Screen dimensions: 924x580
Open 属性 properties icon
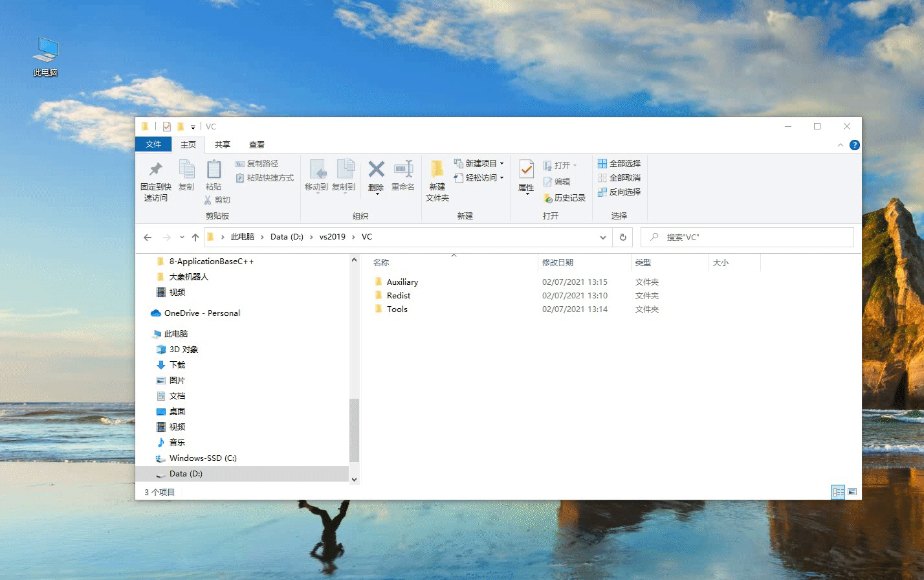(526, 170)
